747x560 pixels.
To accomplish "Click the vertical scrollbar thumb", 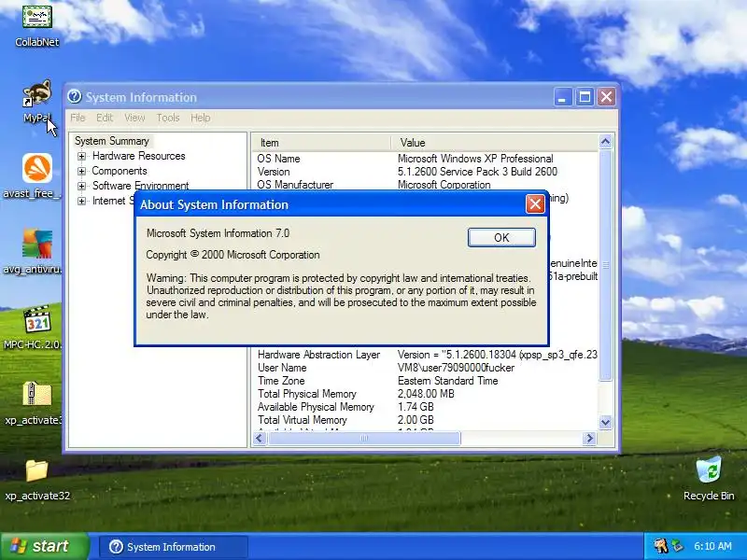I will (x=605, y=265).
